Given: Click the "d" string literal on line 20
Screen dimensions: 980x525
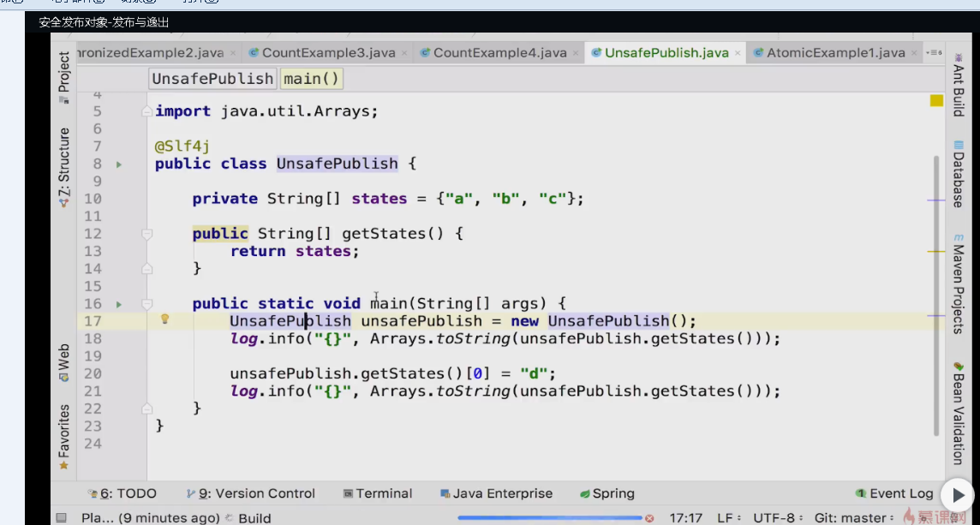Looking at the screenshot, I should click(x=533, y=374).
